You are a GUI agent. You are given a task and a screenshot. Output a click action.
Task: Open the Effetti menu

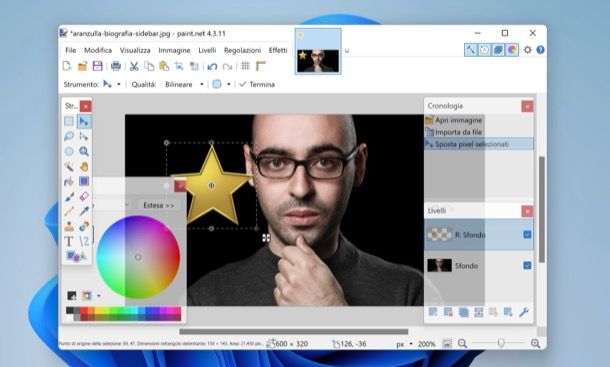(278, 50)
